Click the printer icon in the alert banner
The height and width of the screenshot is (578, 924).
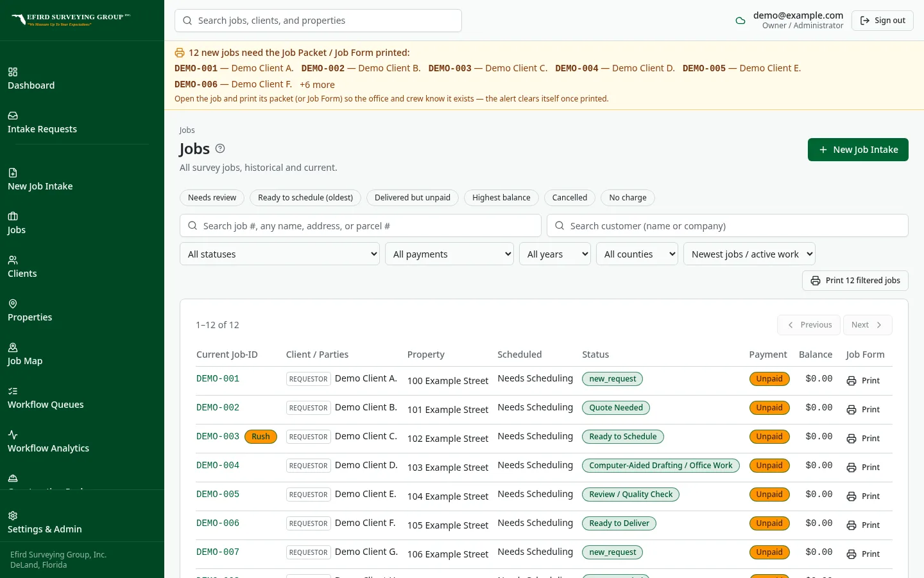pos(180,53)
